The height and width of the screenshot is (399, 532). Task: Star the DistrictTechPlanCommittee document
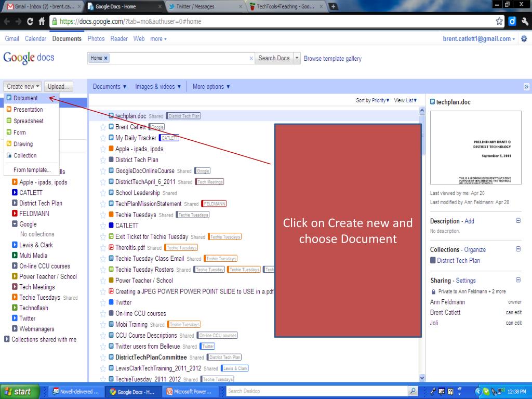click(103, 357)
